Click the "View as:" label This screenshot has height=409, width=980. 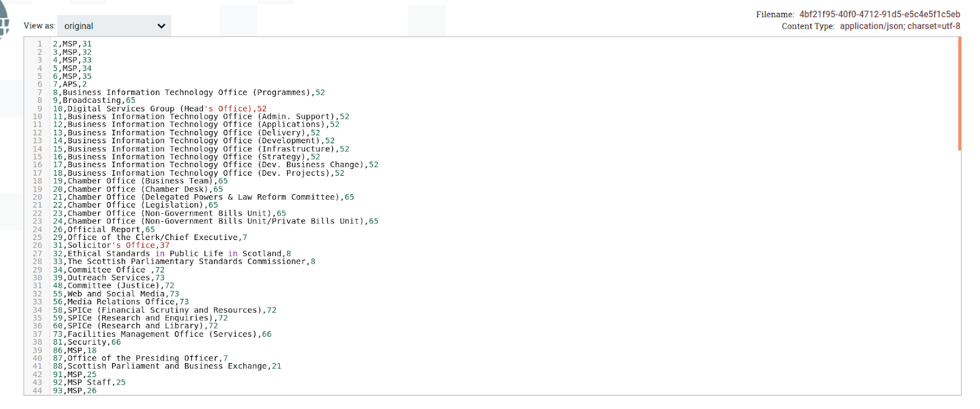(39, 26)
